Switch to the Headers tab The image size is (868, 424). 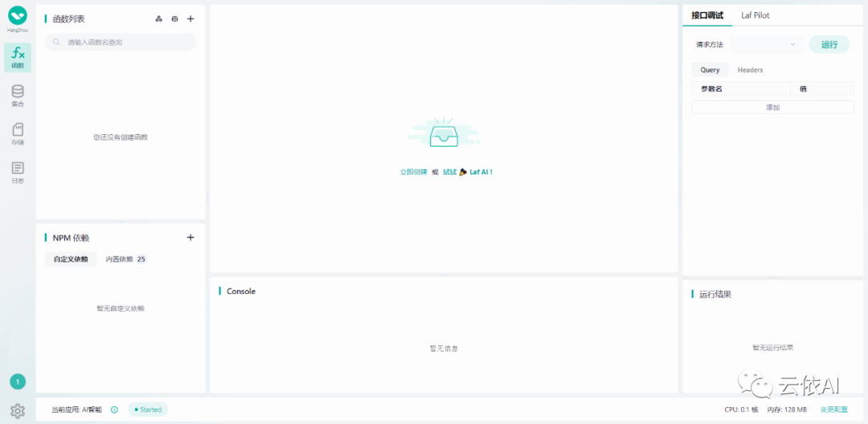[x=750, y=70]
